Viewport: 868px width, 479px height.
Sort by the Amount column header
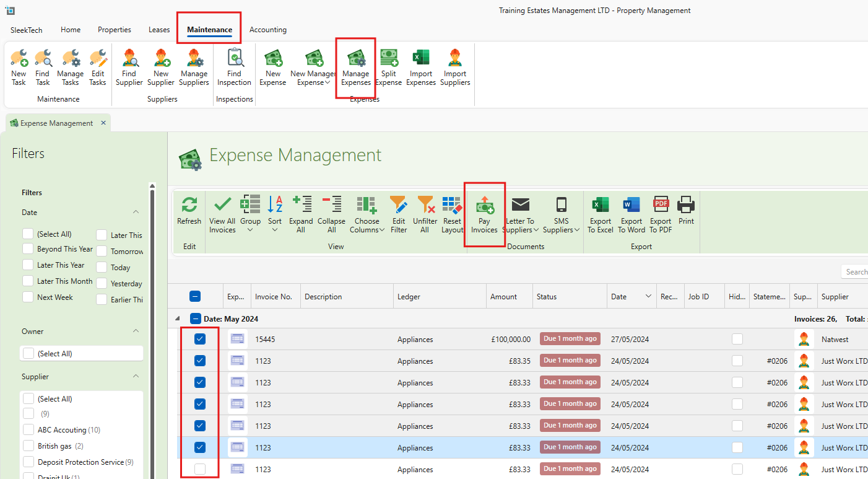tap(504, 297)
